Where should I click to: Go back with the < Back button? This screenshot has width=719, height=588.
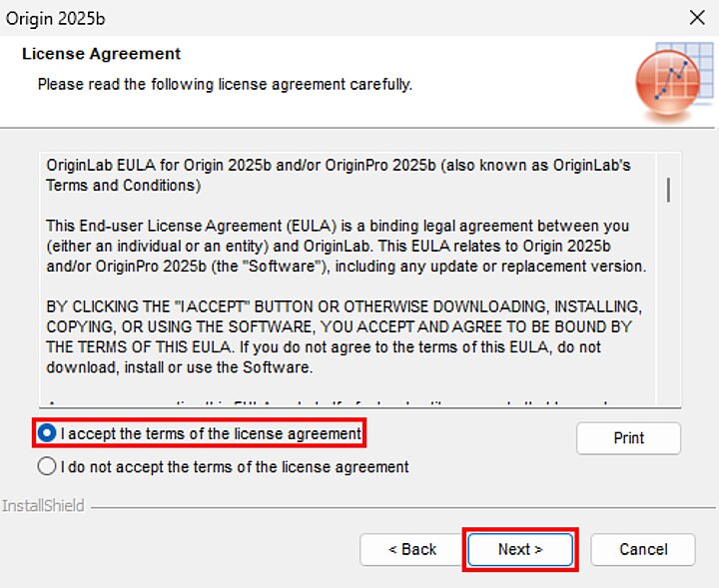(x=411, y=549)
